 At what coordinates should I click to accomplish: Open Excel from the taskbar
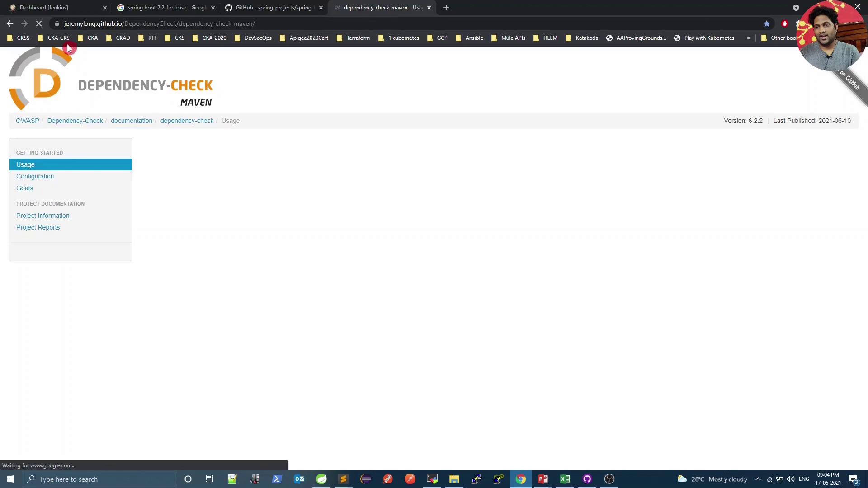click(x=565, y=479)
